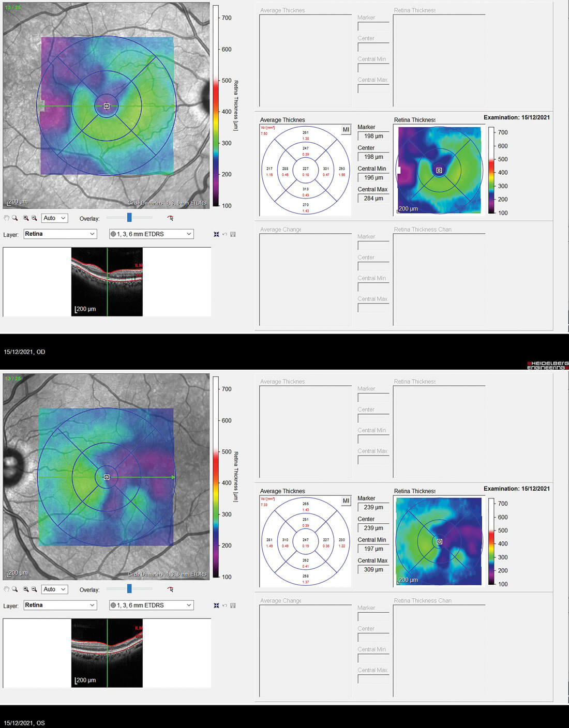Click the OS B-scan cross-section image
The width and height of the screenshot is (569, 728).
pyautogui.click(x=107, y=653)
